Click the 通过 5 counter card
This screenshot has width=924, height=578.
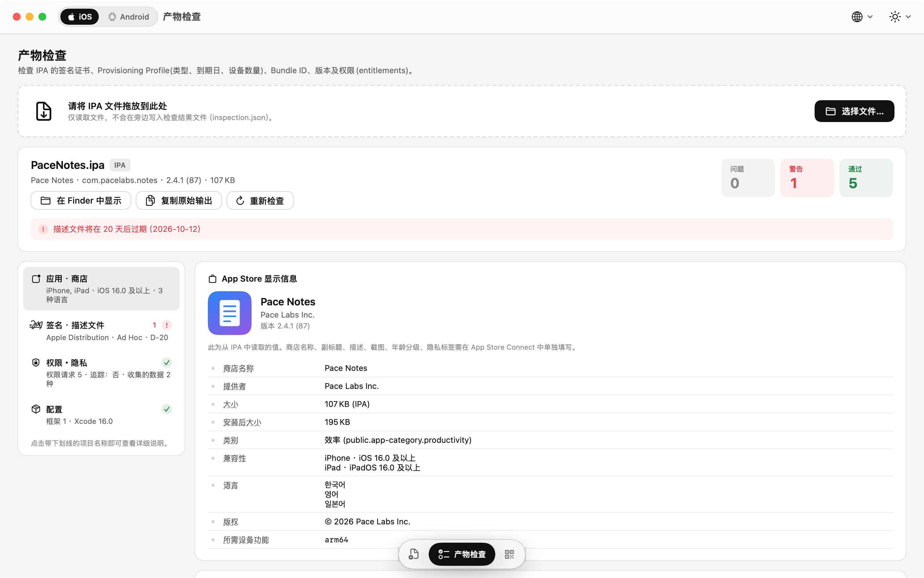click(866, 178)
